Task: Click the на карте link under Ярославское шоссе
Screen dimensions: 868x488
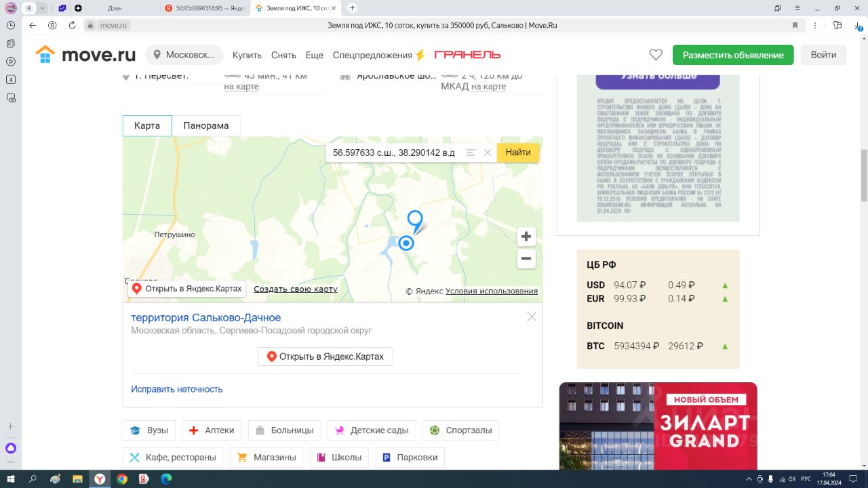Action: pos(488,87)
